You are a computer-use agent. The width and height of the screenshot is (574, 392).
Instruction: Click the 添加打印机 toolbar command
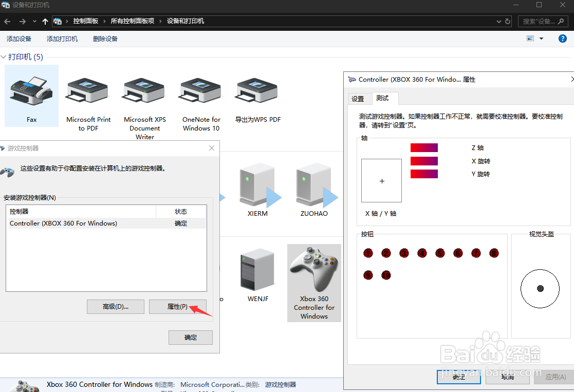pos(62,39)
